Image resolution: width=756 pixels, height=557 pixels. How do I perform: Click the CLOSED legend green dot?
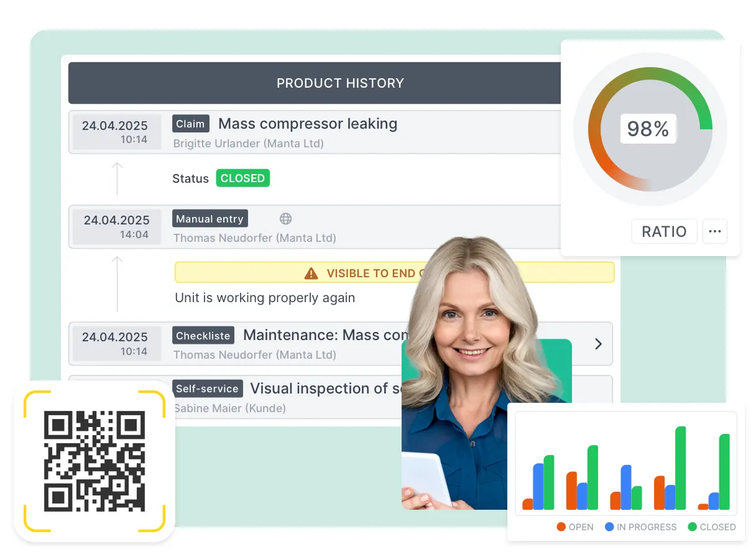click(693, 527)
